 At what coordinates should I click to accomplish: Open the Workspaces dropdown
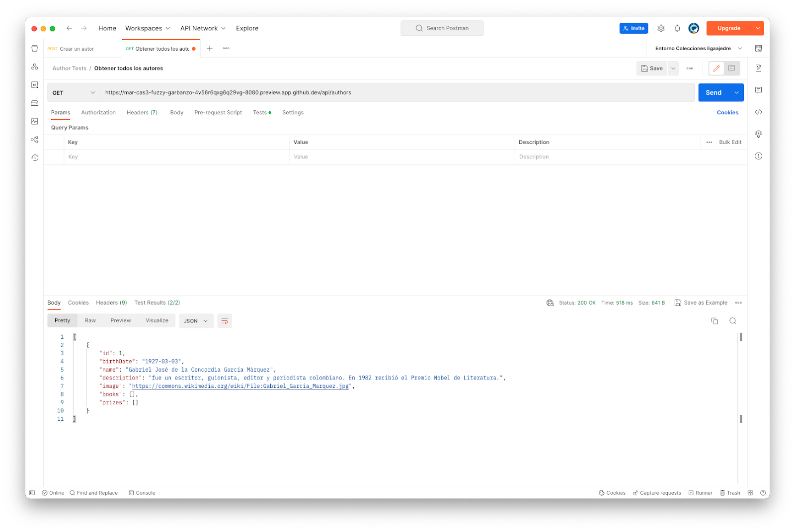pyautogui.click(x=148, y=28)
